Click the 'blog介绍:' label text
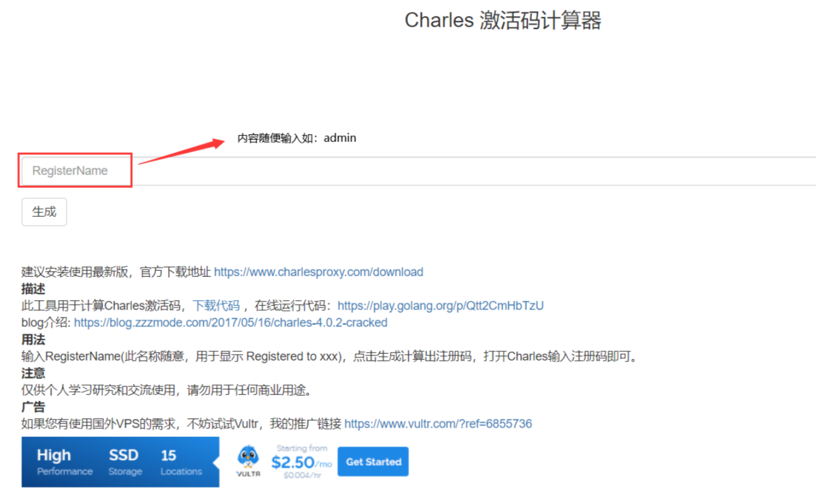The width and height of the screenshot is (816, 504). [47, 323]
